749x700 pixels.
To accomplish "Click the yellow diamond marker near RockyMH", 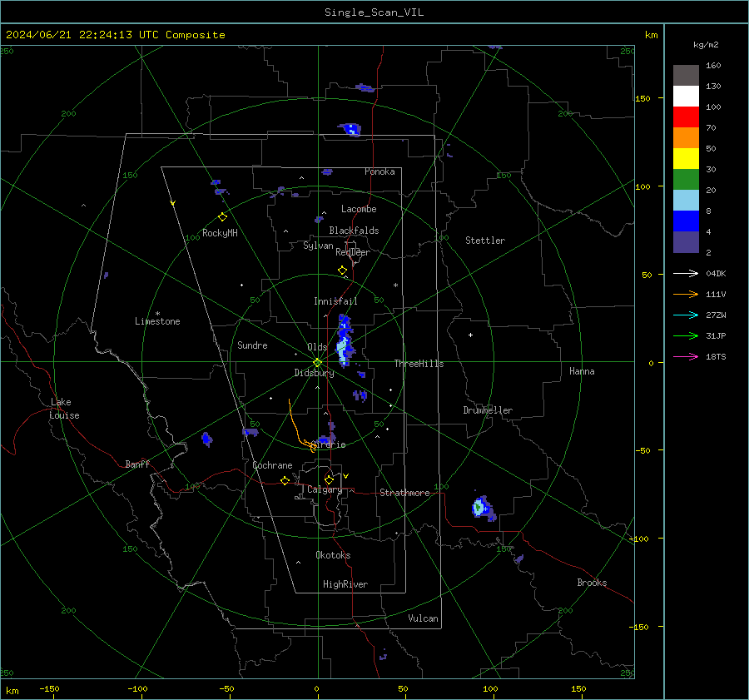I will (x=222, y=217).
